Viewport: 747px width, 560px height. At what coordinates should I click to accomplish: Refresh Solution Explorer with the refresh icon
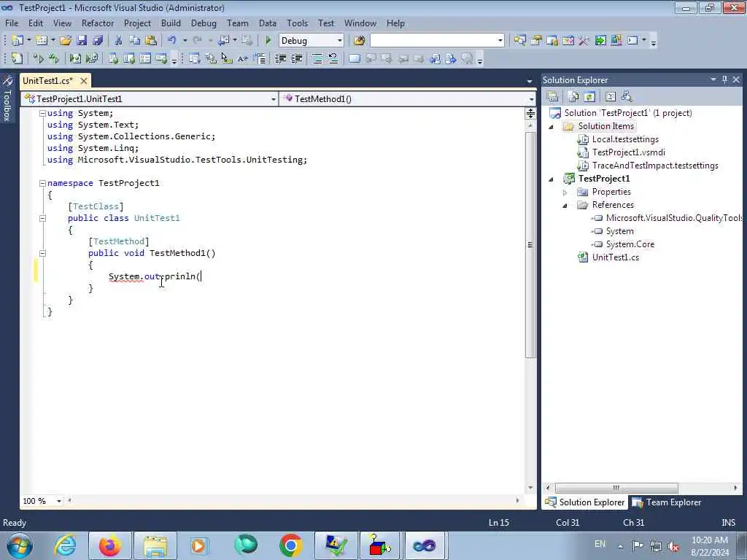coord(589,97)
